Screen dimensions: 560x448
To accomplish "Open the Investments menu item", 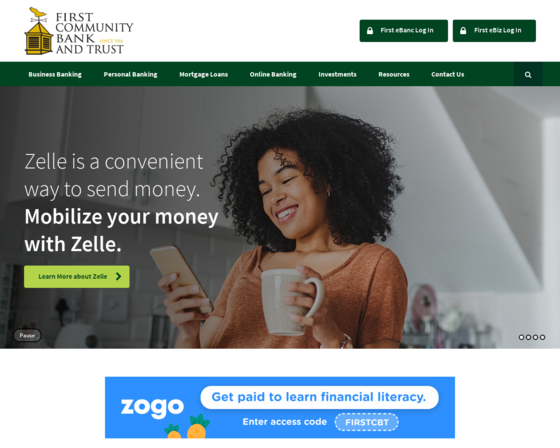I will tap(338, 74).
